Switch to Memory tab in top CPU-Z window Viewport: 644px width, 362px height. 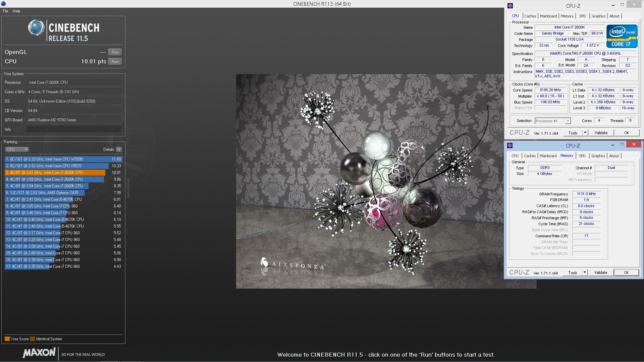tap(567, 16)
